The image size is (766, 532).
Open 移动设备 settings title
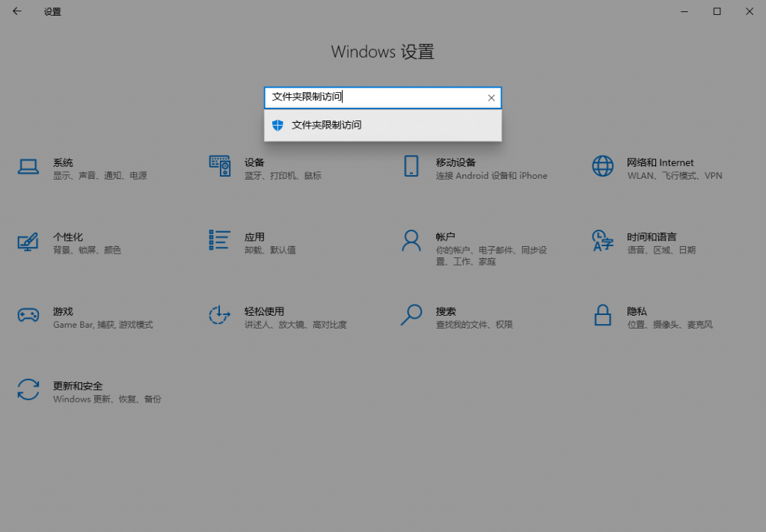coord(456,162)
